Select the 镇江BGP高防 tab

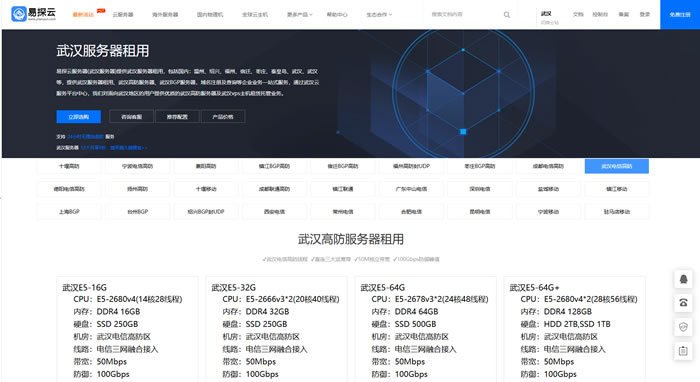[275, 166]
